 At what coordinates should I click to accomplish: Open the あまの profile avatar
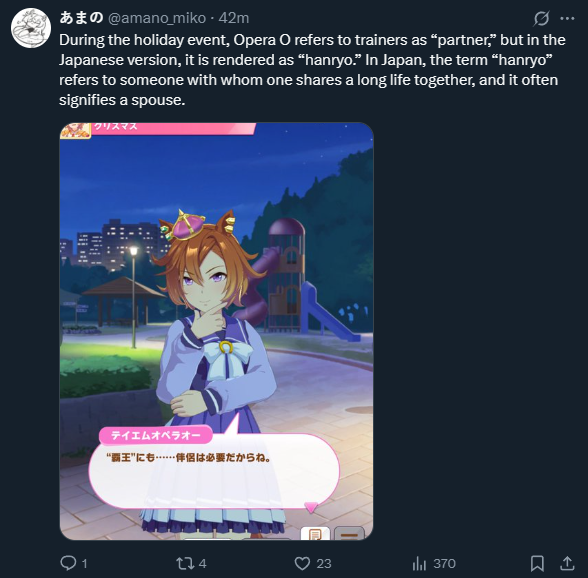[x=31, y=28]
